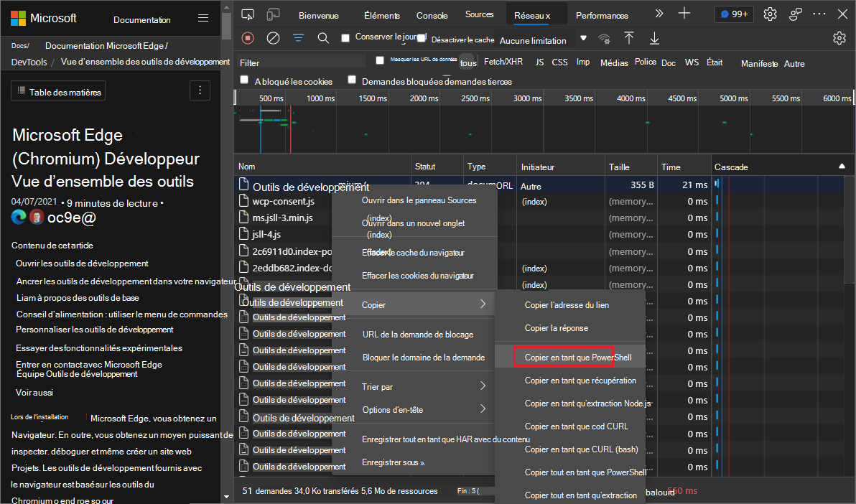
Task: Open network search magnifier
Action: [x=323, y=37]
